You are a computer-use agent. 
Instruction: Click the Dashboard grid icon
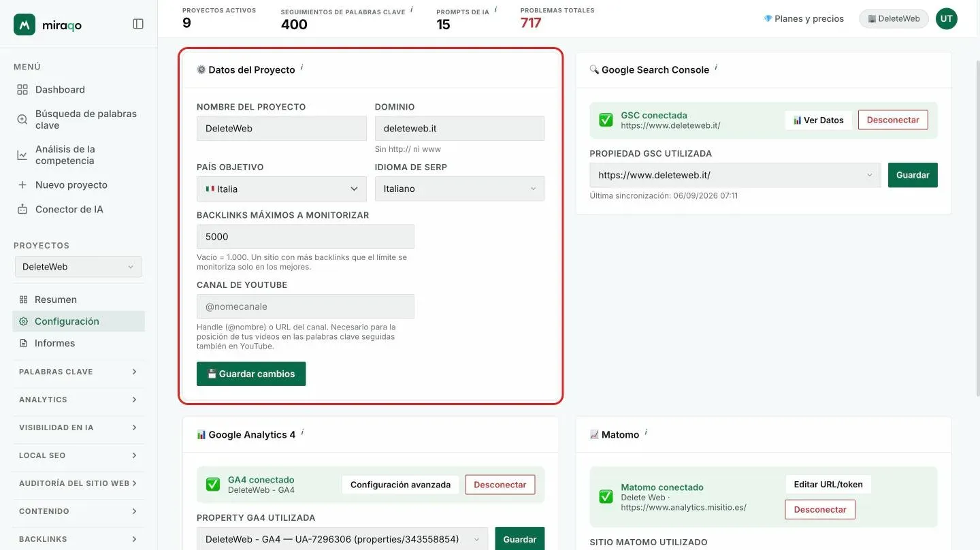[x=22, y=90]
